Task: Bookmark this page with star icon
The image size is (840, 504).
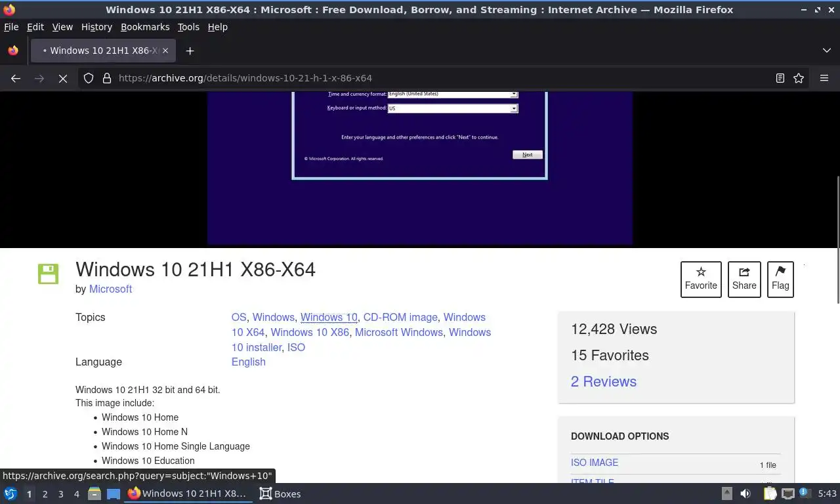Action: pyautogui.click(x=799, y=78)
